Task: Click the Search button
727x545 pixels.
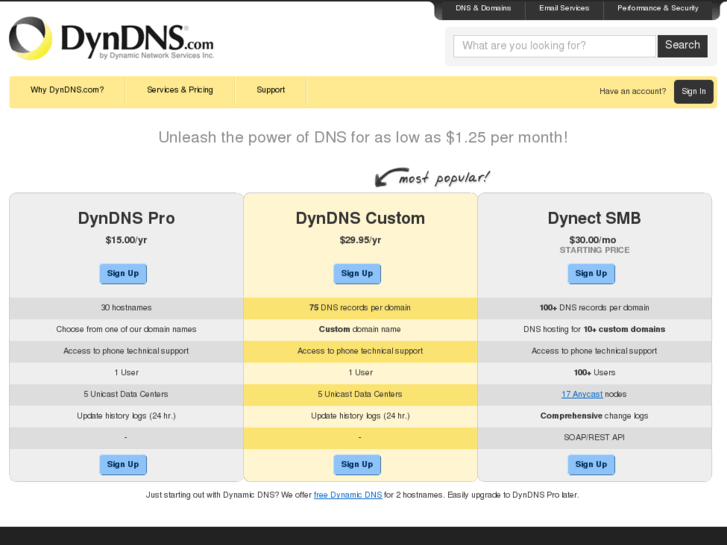Action: click(682, 45)
